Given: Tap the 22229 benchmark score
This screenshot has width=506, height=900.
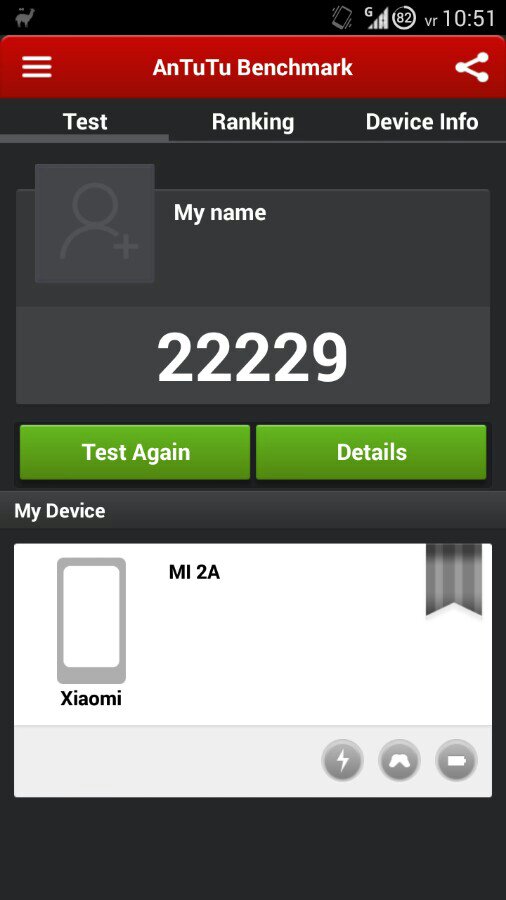Looking at the screenshot, I should (x=252, y=358).
